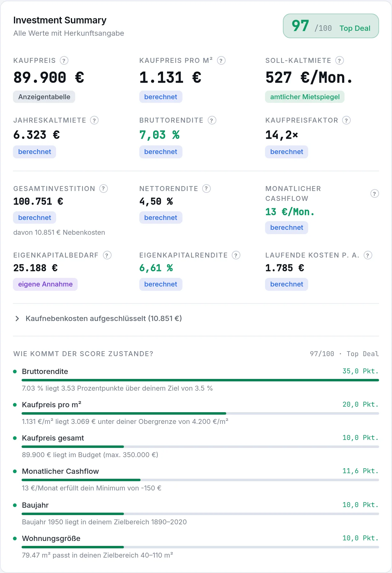Select the 100.751 € Gesamtinvestition value
392x573 pixels.
click(x=38, y=201)
